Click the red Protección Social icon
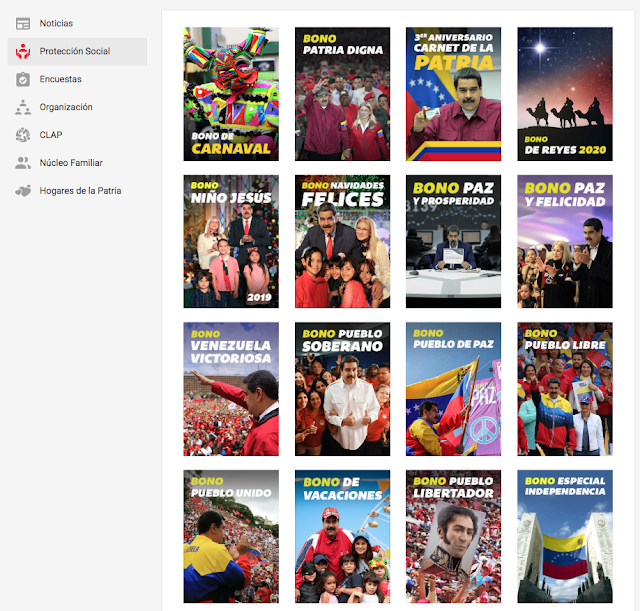This screenshot has width=640, height=611. (x=23, y=51)
